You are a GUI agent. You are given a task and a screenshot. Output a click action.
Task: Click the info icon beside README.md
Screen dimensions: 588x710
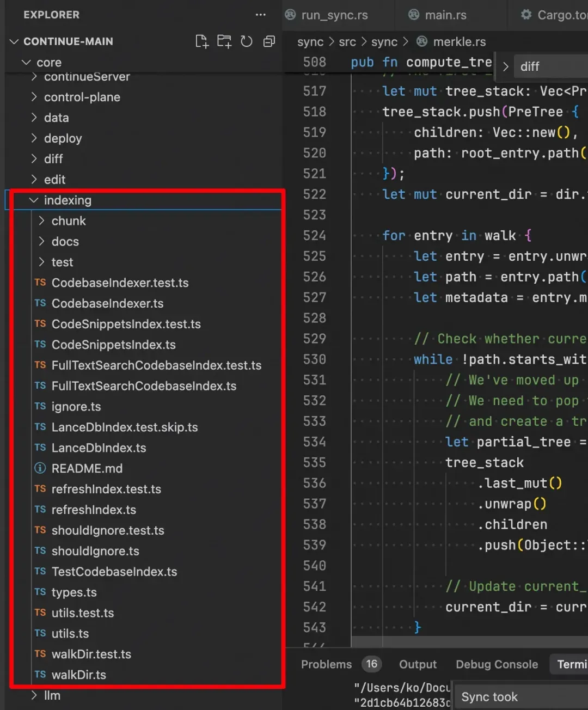coord(40,468)
